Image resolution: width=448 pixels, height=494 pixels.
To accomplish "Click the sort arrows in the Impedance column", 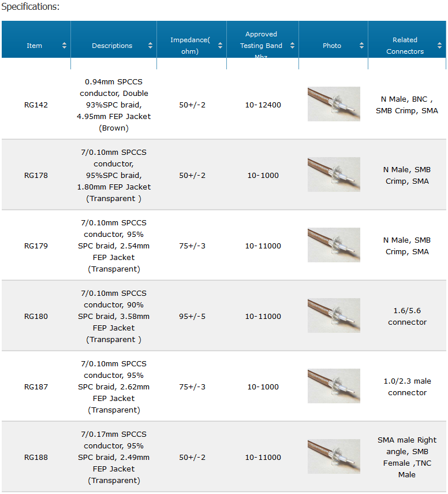I will click(x=220, y=46).
